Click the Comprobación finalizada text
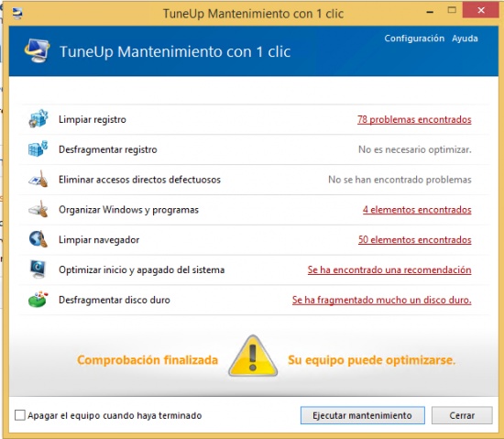 tap(148, 360)
